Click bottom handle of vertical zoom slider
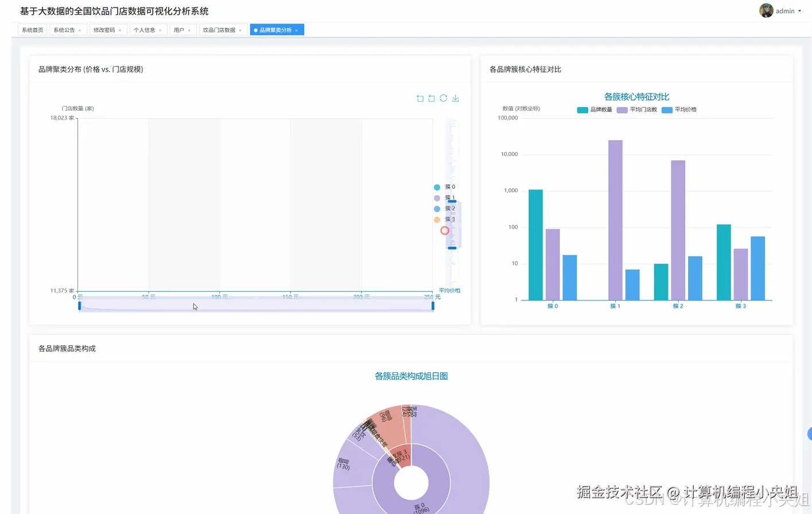 coord(452,248)
